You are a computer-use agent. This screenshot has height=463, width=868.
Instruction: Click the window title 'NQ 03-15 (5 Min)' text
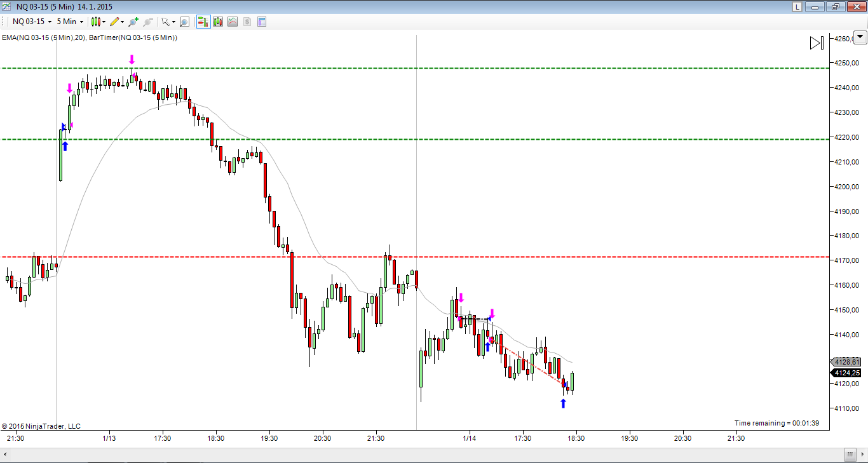point(44,6)
